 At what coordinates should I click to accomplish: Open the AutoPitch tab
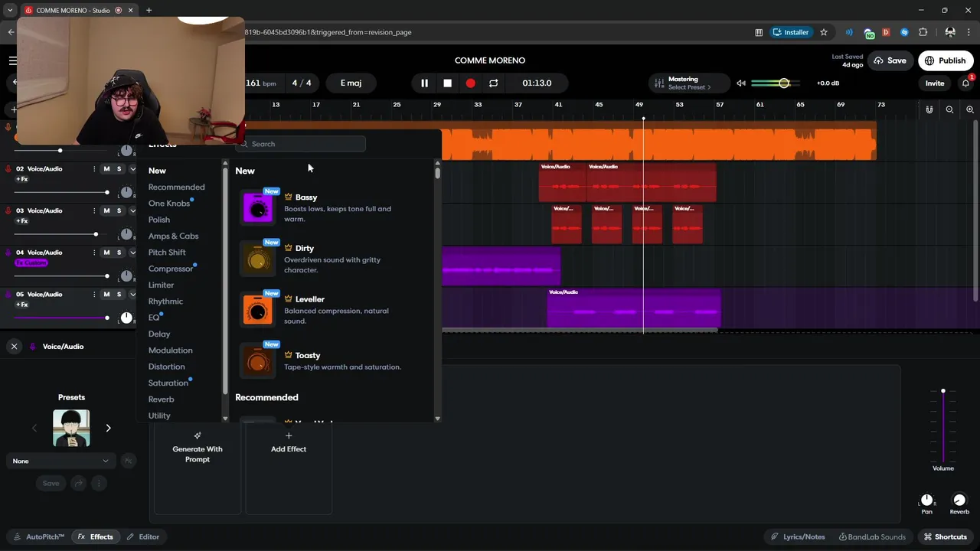coord(38,536)
